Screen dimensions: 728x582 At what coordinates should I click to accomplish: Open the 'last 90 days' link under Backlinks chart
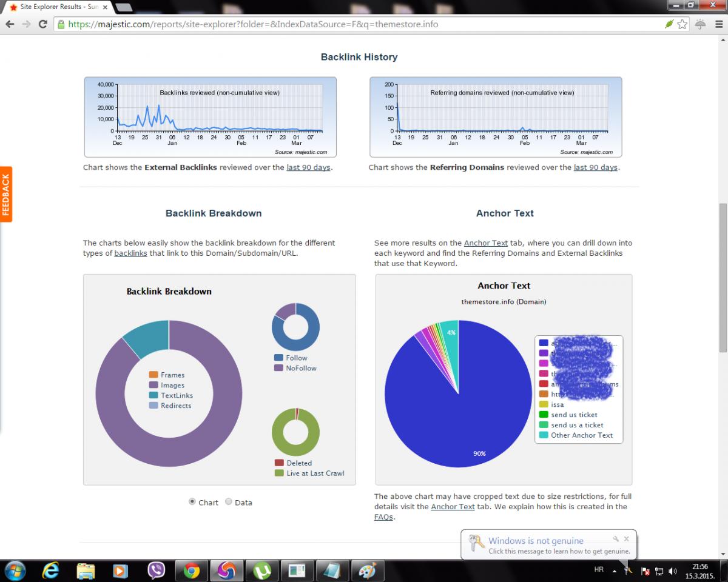click(308, 167)
